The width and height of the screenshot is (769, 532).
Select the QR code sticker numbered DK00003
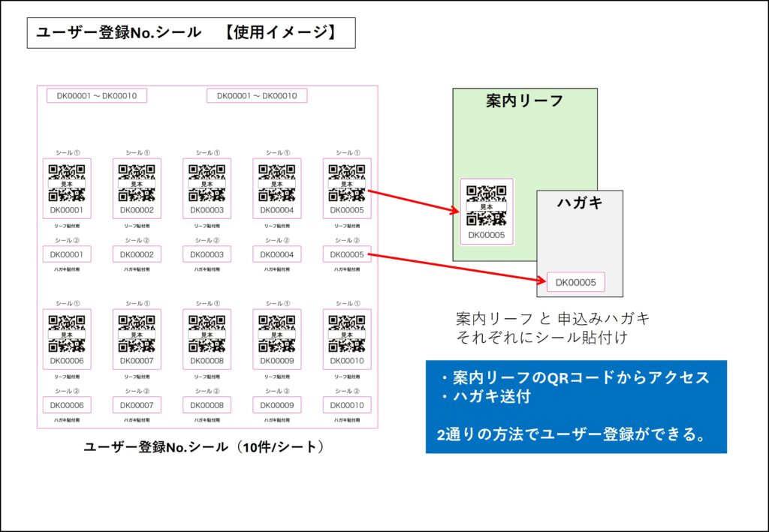[x=207, y=188]
